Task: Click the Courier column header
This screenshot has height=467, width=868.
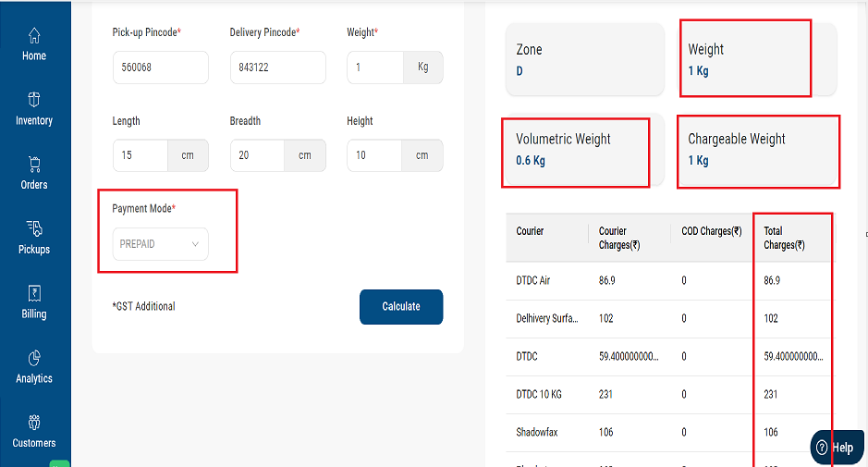Action: pyautogui.click(x=531, y=231)
